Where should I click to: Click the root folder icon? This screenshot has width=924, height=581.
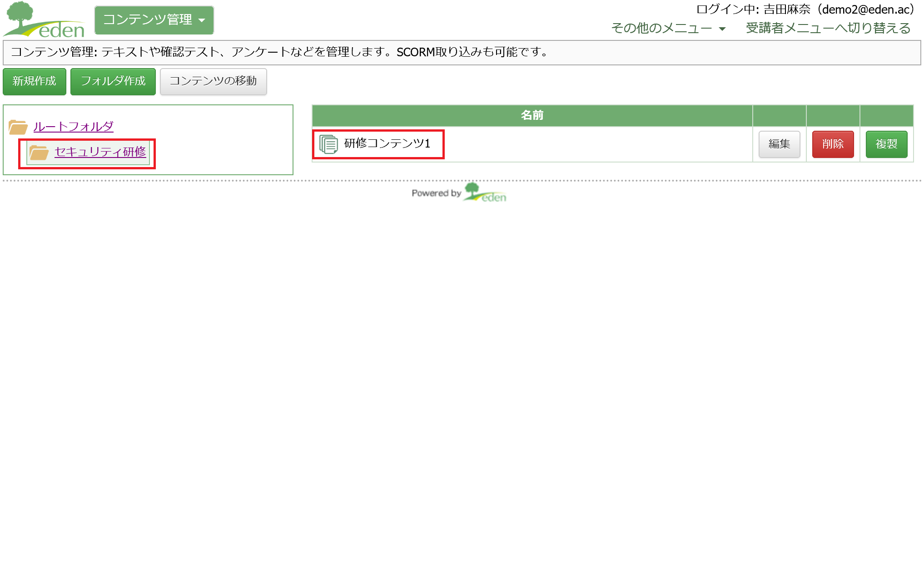(x=18, y=127)
